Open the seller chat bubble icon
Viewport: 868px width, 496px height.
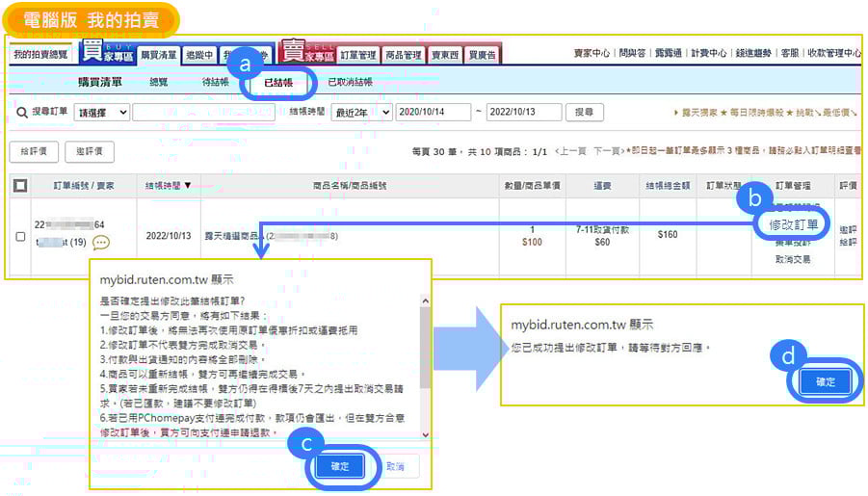coord(101,242)
